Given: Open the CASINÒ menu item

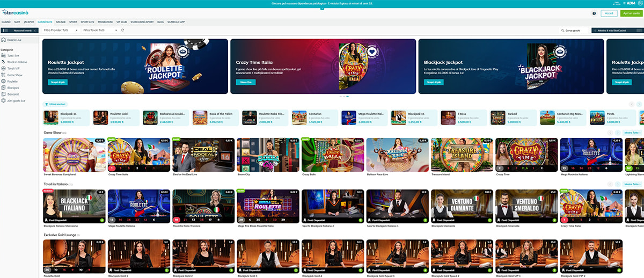Looking at the screenshot, I should pos(6,22).
